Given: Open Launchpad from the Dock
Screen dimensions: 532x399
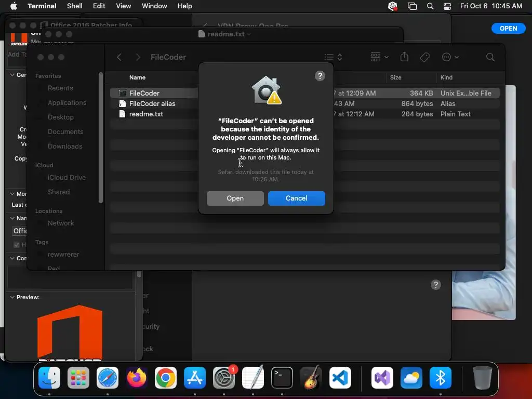Looking at the screenshot, I should point(78,378).
